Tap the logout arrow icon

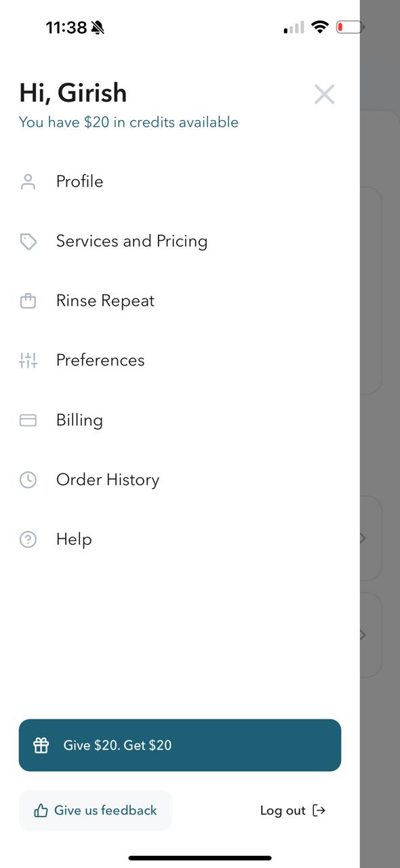(x=319, y=810)
